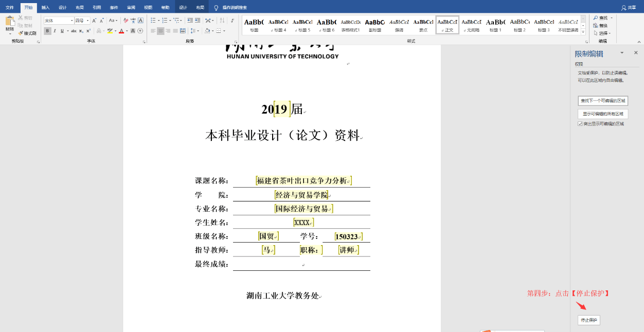Click the distributed alignment icon
This screenshot has width=644, height=332.
[183, 31]
